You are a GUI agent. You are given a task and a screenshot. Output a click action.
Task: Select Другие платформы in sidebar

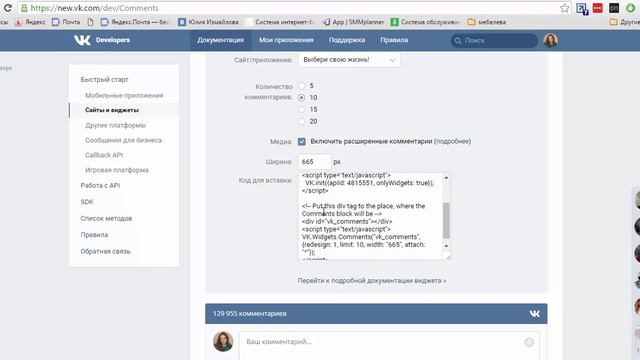(x=116, y=125)
